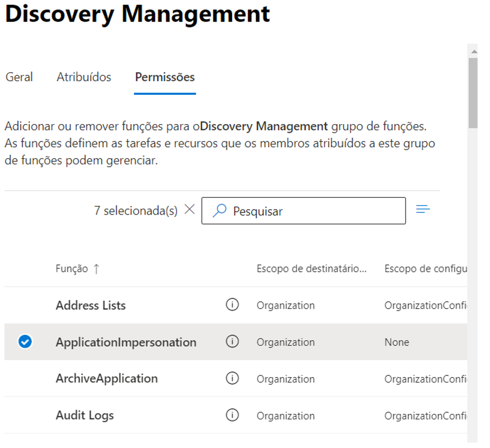Image resolution: width=490 pixels, height=448 pixels.
Task: Switch to the Geral tab
Action: pos(19,77)
